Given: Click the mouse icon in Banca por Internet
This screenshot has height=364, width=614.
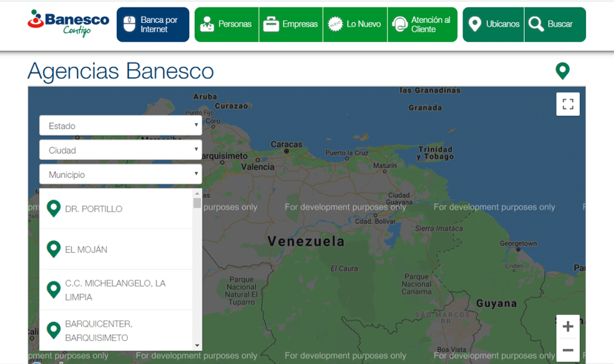Looking at the screenshot, I should [129, 24].
